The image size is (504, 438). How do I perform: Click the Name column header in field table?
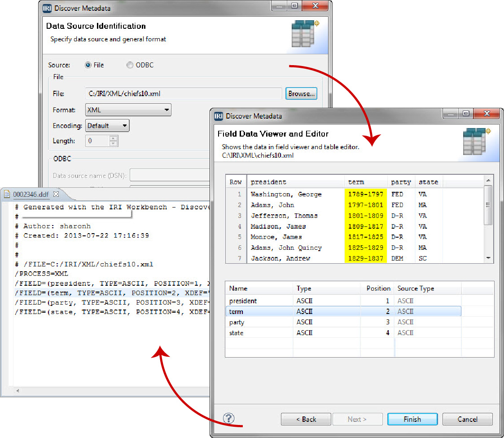pos(259,288)
